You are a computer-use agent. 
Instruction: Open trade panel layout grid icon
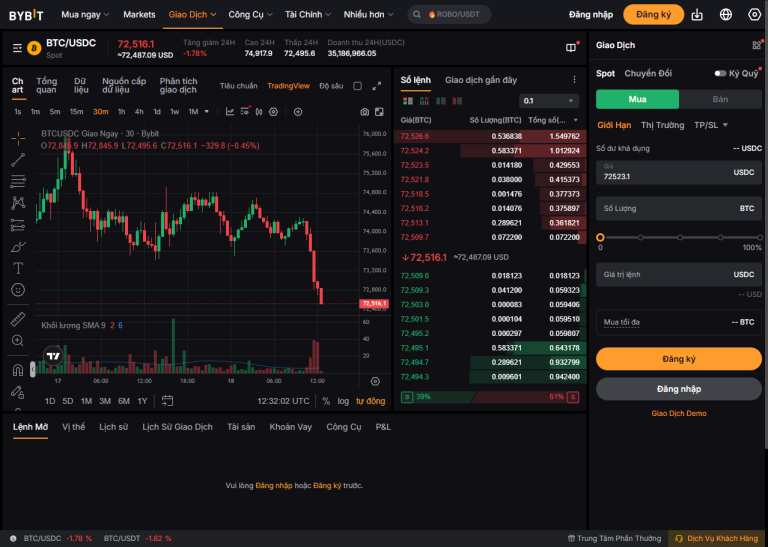click(x=757, y=45)
